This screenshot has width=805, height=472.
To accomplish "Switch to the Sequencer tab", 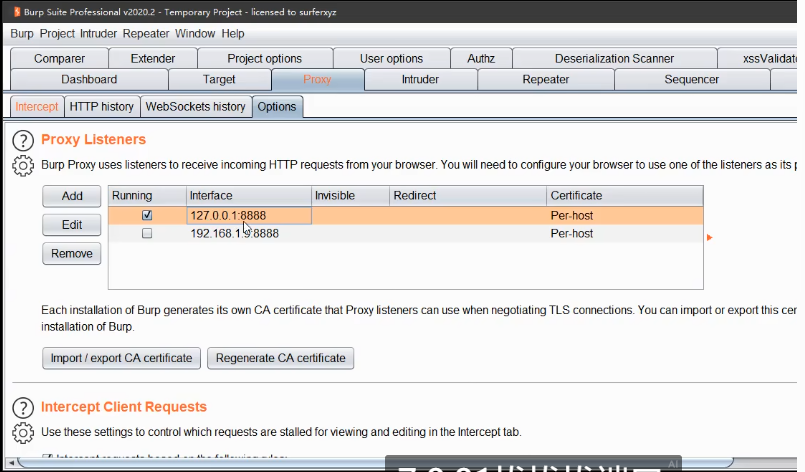I will [691, 80].
